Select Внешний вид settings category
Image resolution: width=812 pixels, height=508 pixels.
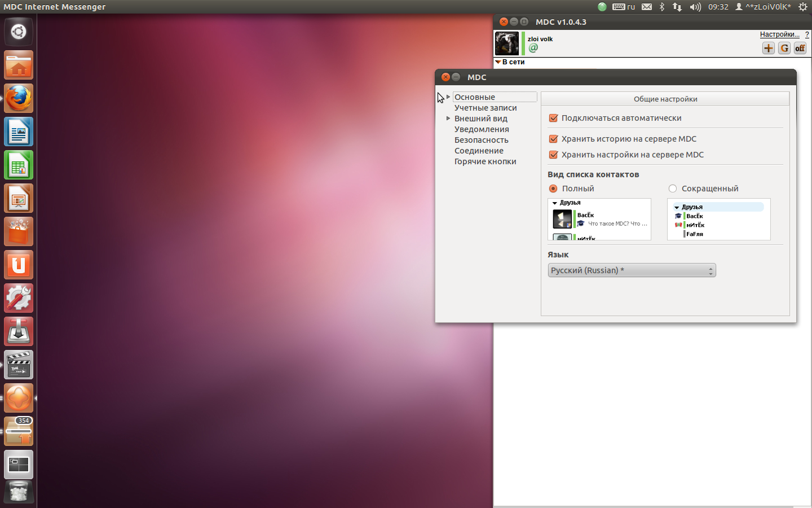[x=481, y=119]
